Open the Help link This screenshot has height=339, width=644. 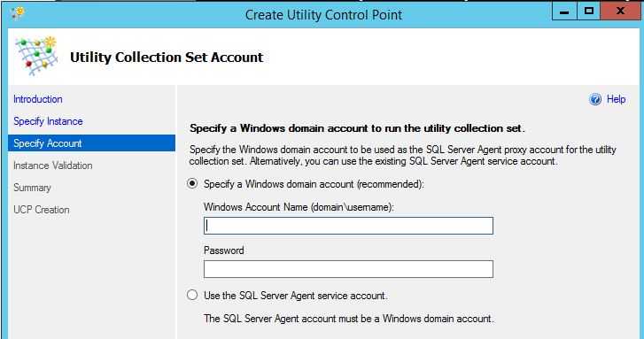pos(616,99)
